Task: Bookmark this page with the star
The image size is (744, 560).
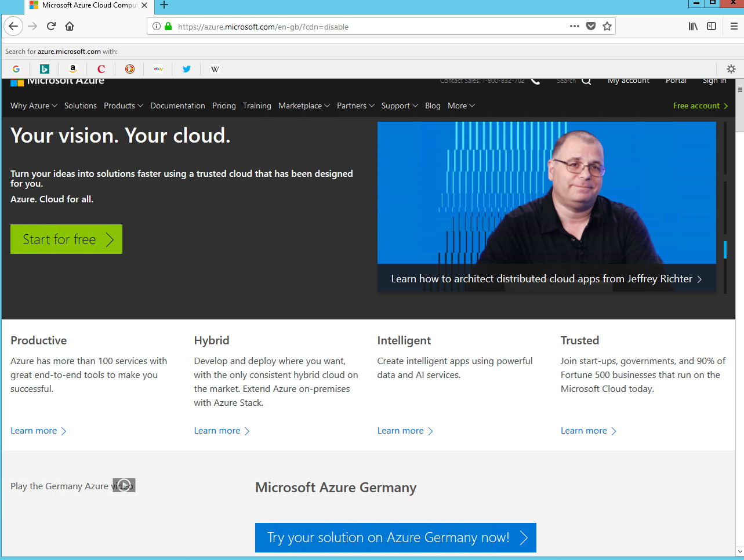Action: [x=607, y=26]
